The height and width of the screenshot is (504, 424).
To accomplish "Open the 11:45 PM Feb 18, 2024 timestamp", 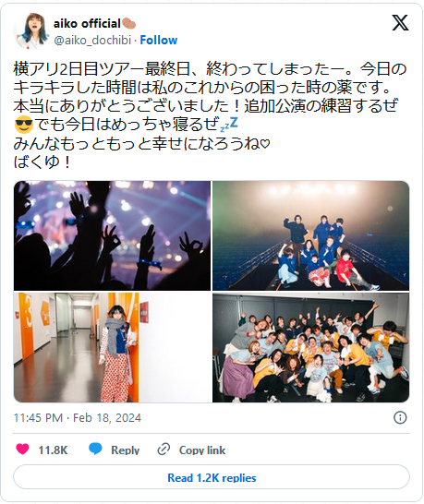I will pyautogui.click(x=78, y=418).
